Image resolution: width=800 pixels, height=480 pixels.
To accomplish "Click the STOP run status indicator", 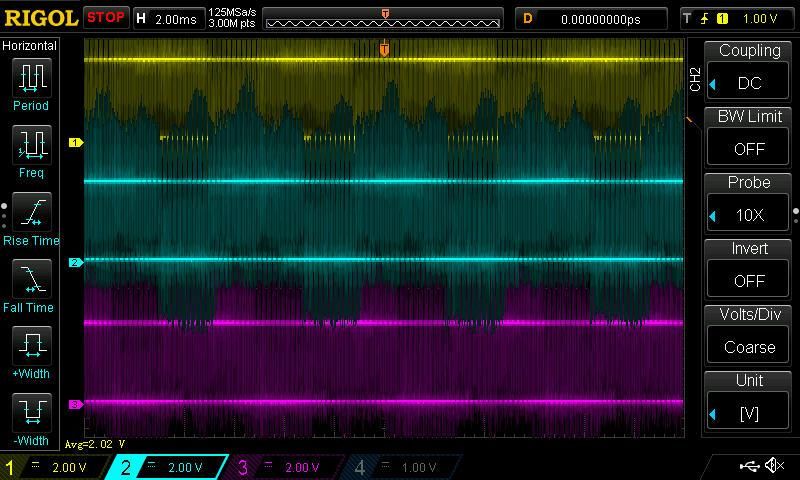I will point(106,18).
